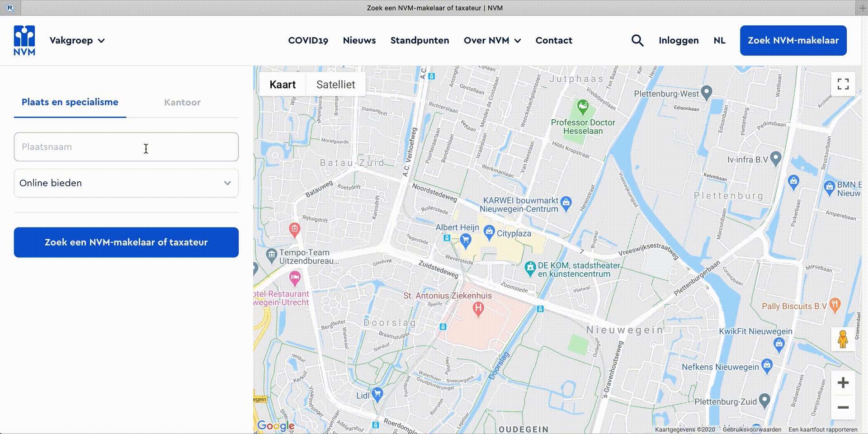Open the Nieuws page
This screenshot has height=434, width=868.
[359, 40]
